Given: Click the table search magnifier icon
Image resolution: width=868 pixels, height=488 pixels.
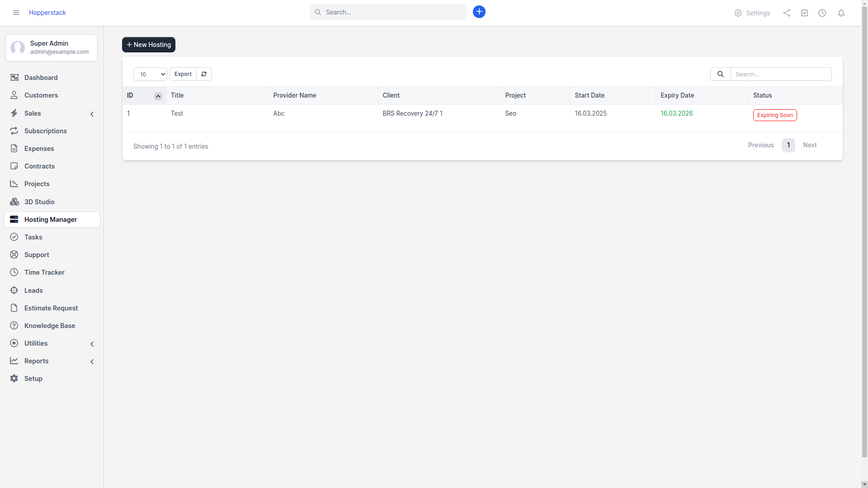Looking at the screenshot, I should pyautogui.click(x=720, y=74).
